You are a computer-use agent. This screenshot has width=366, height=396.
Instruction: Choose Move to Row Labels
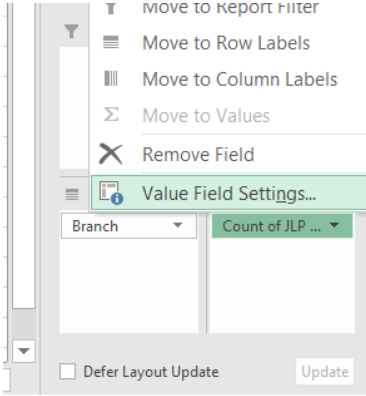pyautogui.click(x=226, y=43)
